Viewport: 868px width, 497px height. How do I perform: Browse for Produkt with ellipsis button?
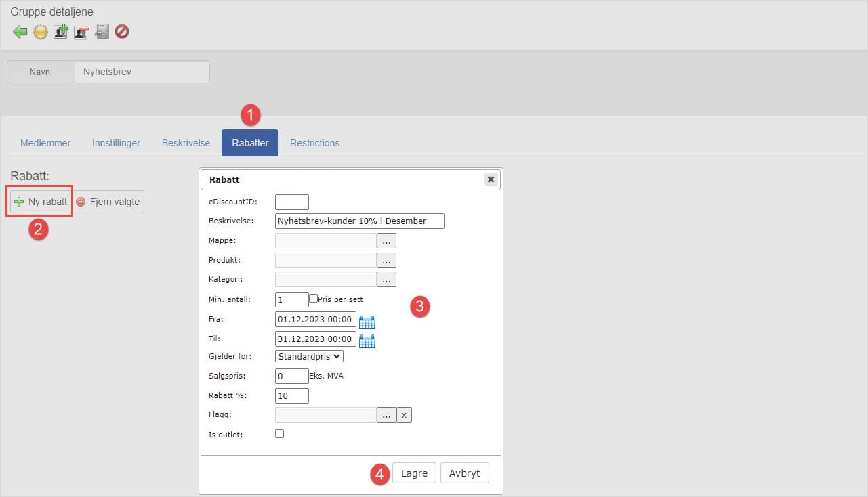click(x=386, y=260)
